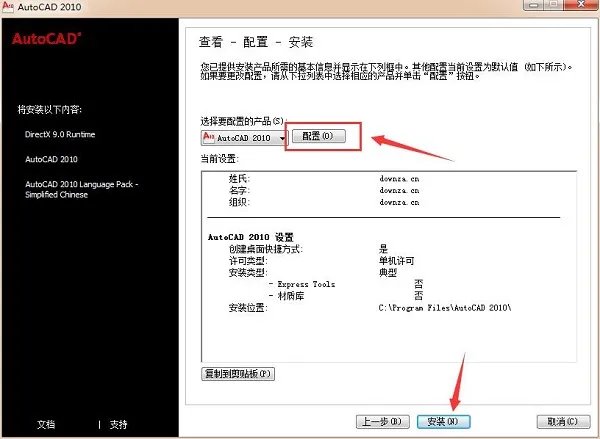Click the AutoCAD logo in sidebar
The height and width of the screenshot is (439, 600).
pos(47,41)
